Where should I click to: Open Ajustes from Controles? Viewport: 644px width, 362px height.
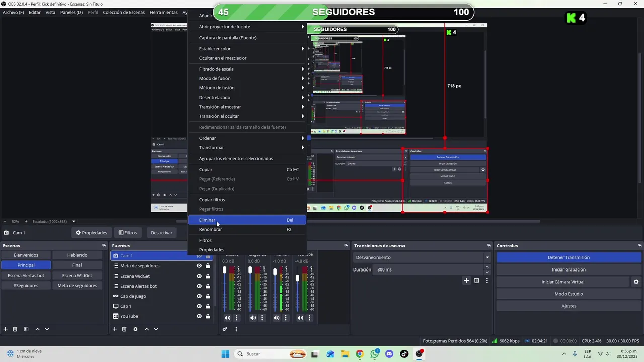tap(569, 306)
